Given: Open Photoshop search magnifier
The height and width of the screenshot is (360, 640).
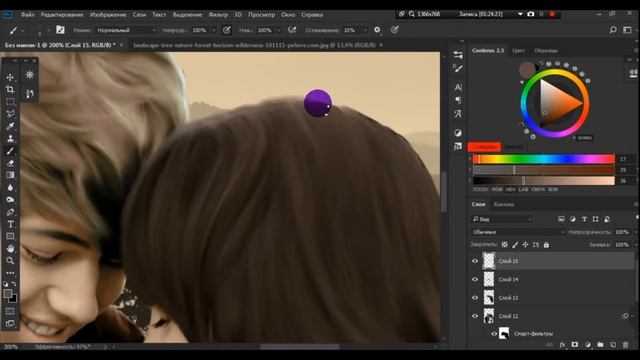Looking at the screenshot, I should 613,30.
